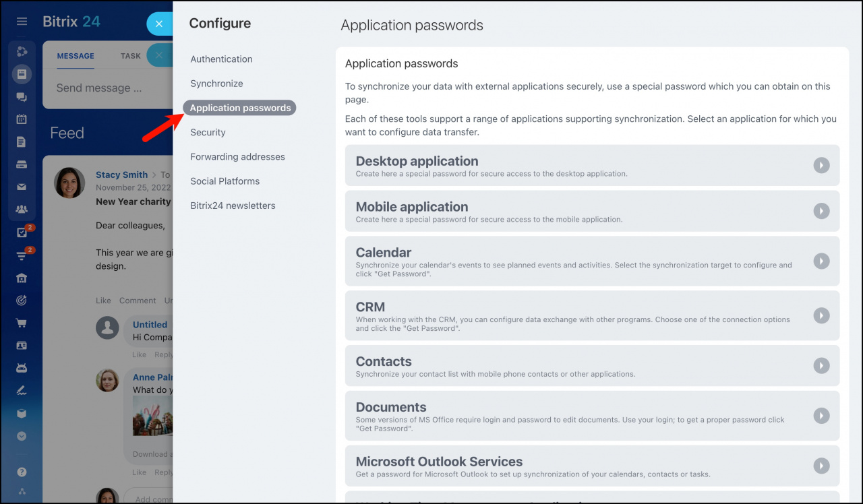Open the Security settings section

point(208,133)
